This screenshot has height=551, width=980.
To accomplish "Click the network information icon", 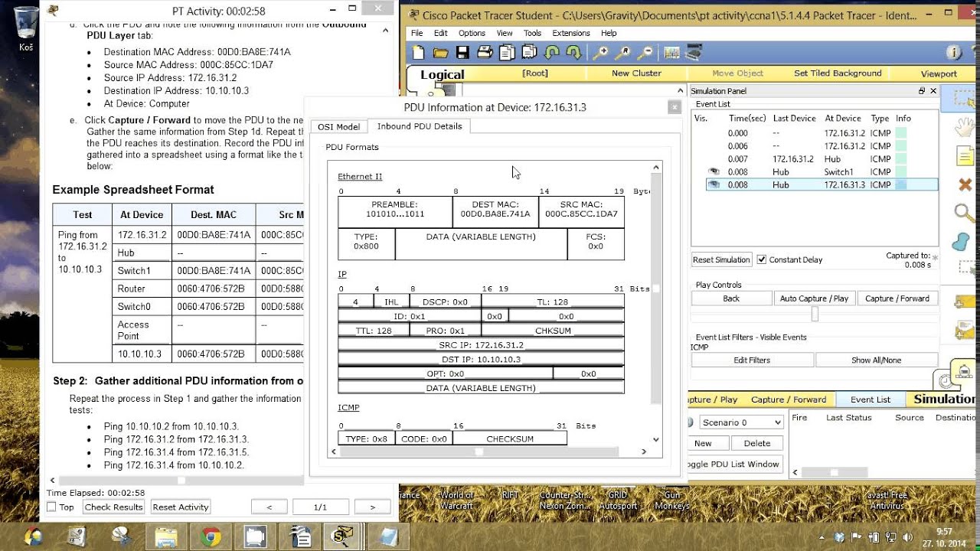I will pos(954,53).
